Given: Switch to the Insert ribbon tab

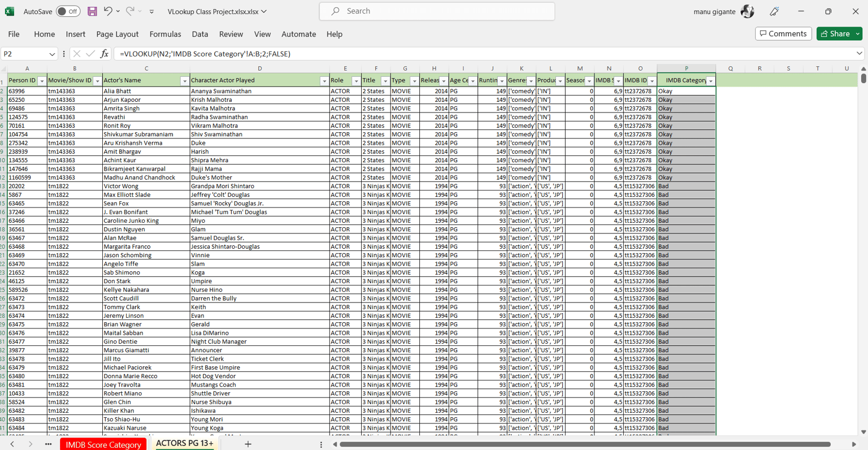Looking at the screenshot, I should (75, 34).
